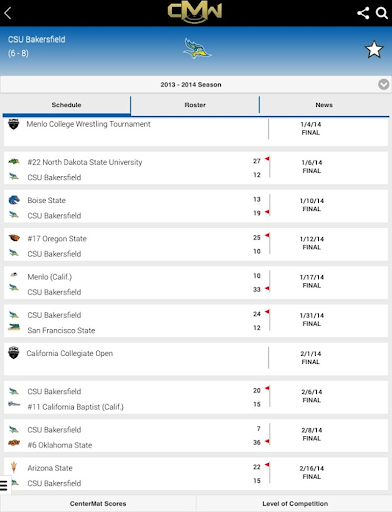Image resolution: width=392 pixels, height=512 pixels.
Task: Open Menlo College Wrestling Tournament event
Action: [88, 124]
